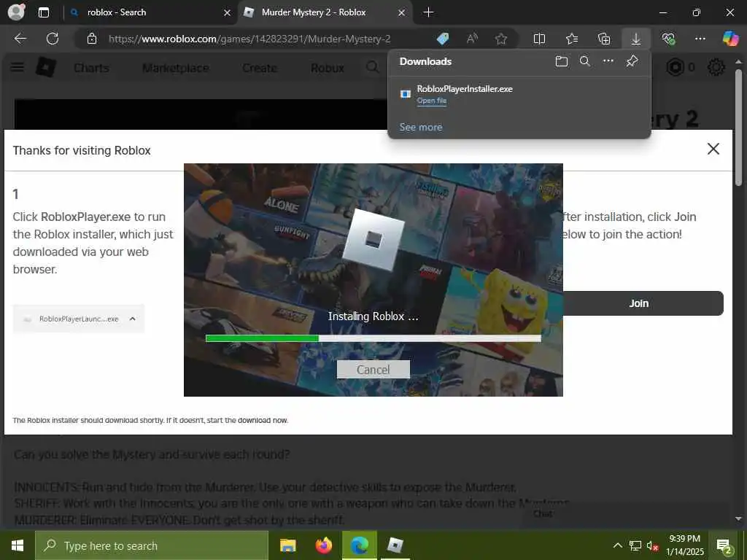Click Open file under RobloxPlayerInstaller.exe
This screenshot has width=747, height=560.
pyautogui.click(x=432, y=101)
